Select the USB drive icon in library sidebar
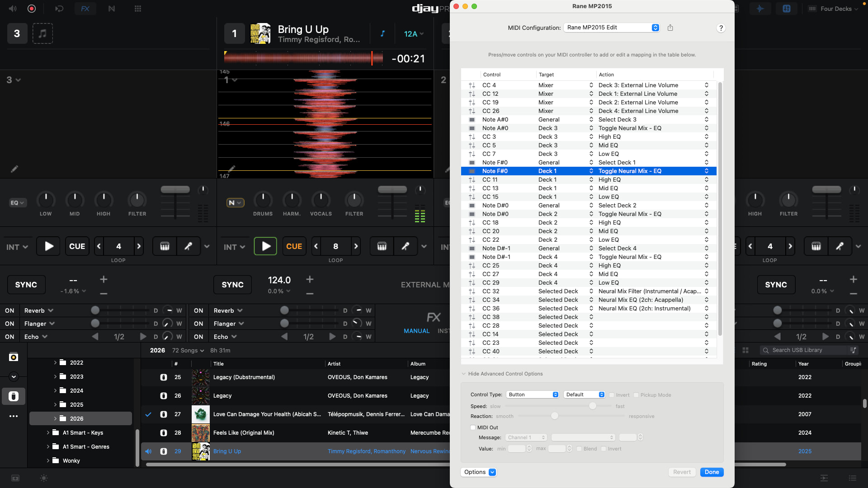The width and height of the screenshot is (868, 488). (x=14, y=396)
